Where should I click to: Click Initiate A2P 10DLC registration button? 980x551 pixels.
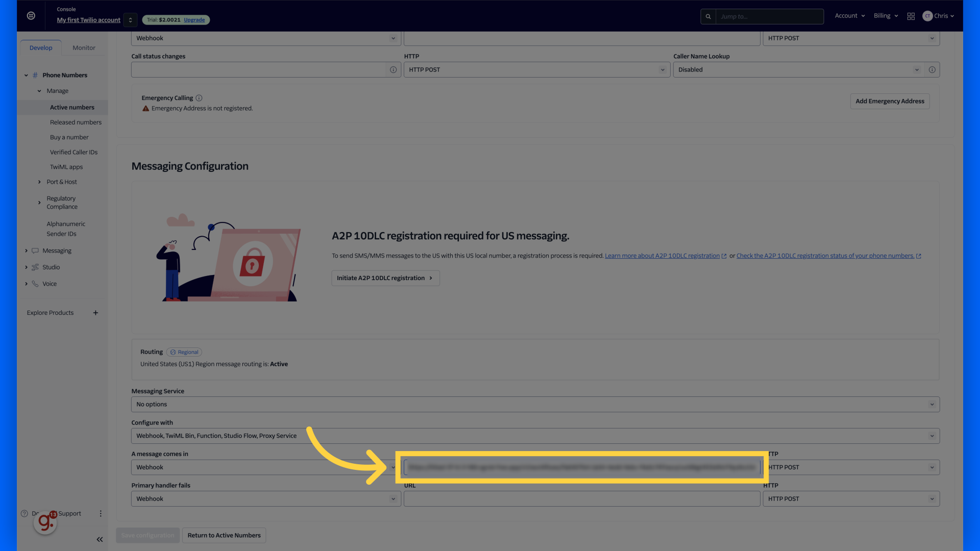385,279
